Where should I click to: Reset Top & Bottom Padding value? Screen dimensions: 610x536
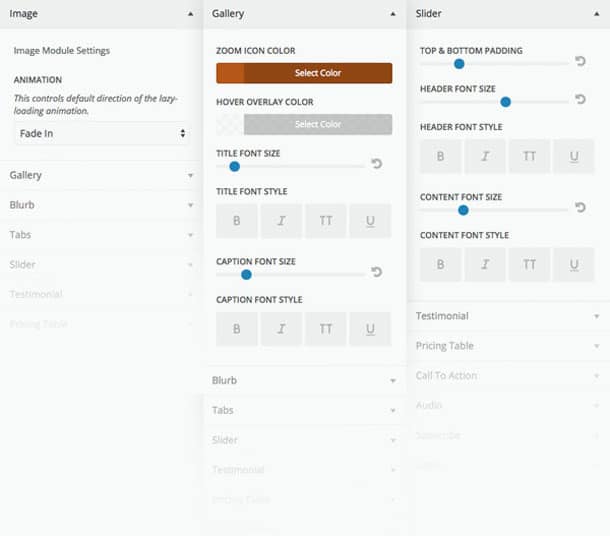click(580, 62)
